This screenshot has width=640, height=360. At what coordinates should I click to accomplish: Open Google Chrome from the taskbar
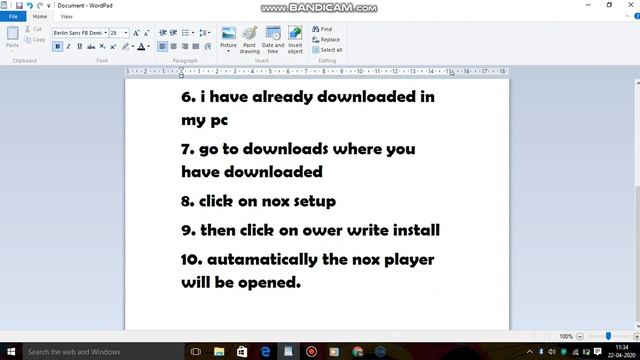click(x=358, y=351)
